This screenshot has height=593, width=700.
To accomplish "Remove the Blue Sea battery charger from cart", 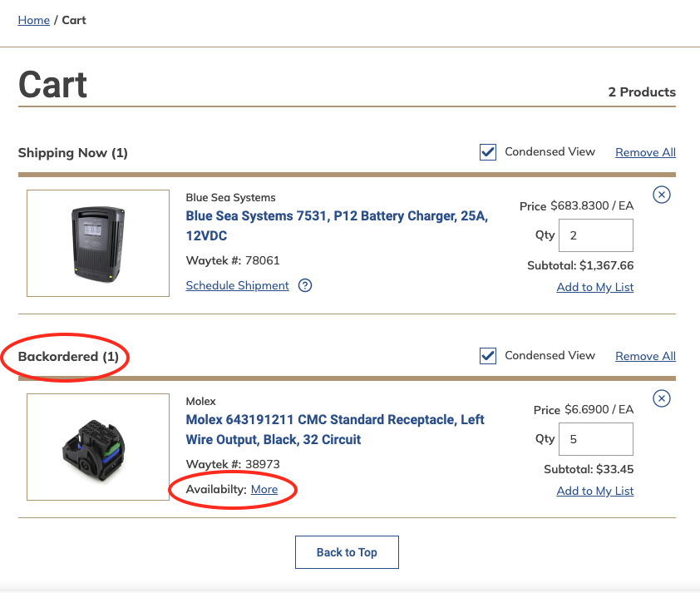I will point(662,195).
